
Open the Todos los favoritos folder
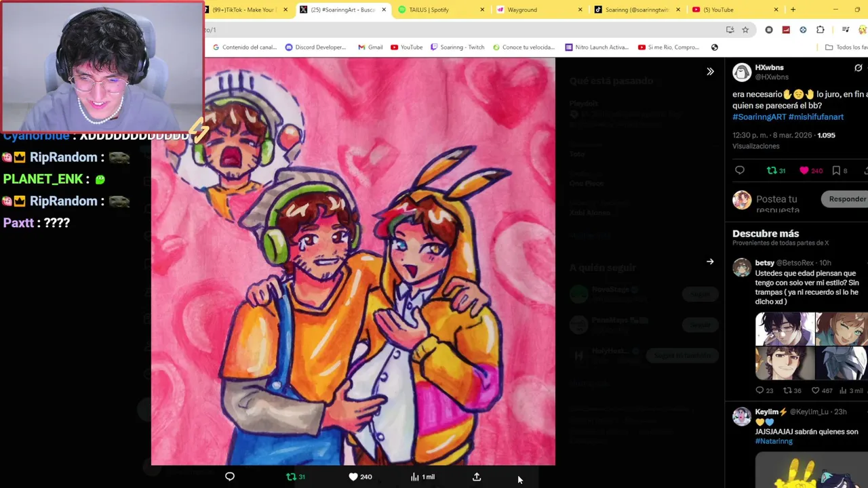tap(846, 47)
